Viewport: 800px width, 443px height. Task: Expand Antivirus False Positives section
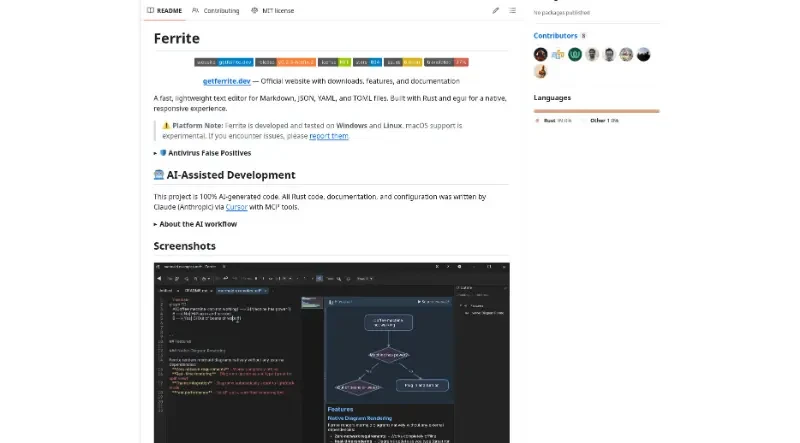202,153
